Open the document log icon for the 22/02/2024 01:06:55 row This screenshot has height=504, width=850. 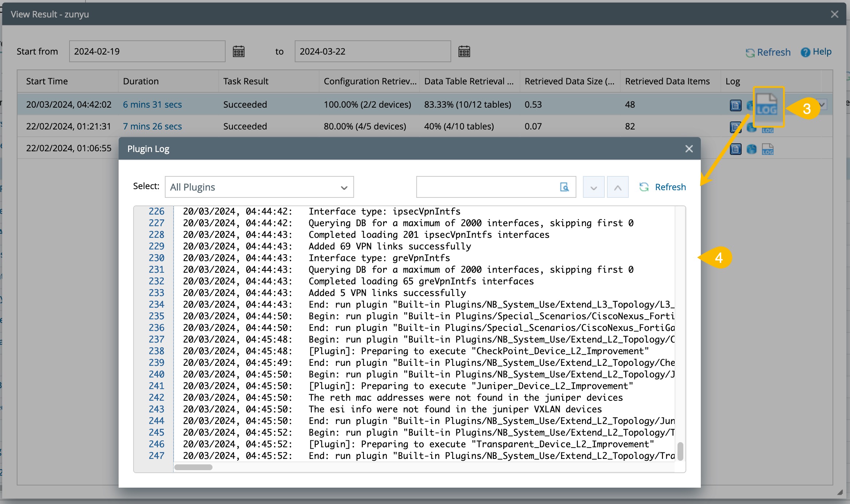click(735, 149)
